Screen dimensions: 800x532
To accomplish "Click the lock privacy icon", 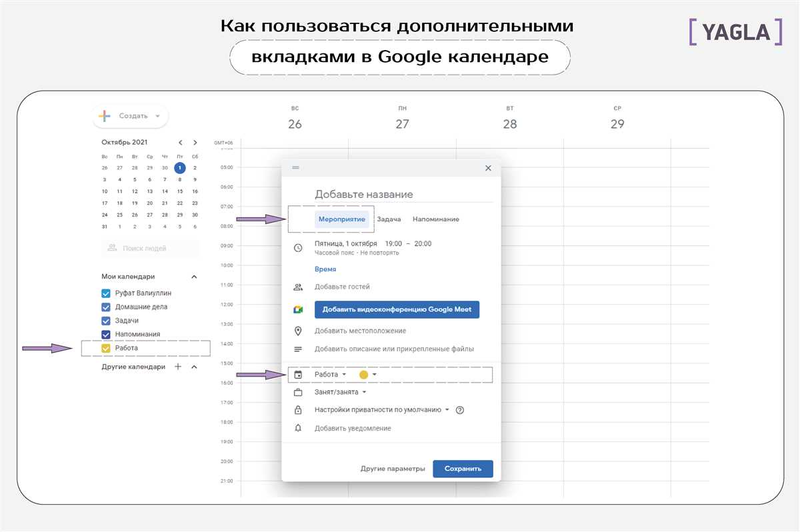I will 298,411.
